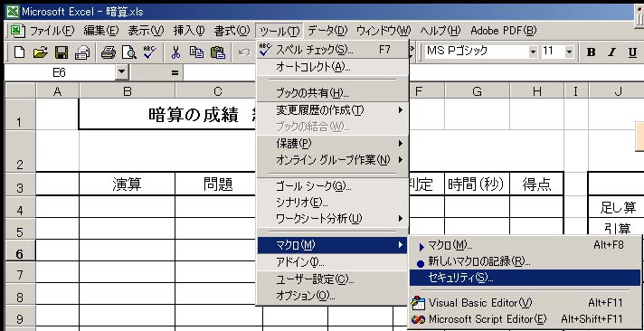Choose スペル チェック(S) from the Tools menu
Image resolution: width=644 pixels, height=331 pixels.
click(332, 50)
